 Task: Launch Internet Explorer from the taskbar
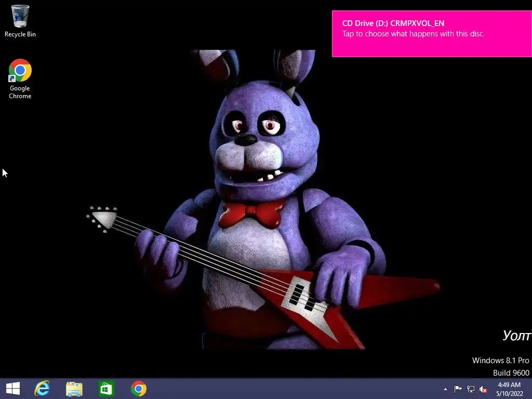point(42,389)
